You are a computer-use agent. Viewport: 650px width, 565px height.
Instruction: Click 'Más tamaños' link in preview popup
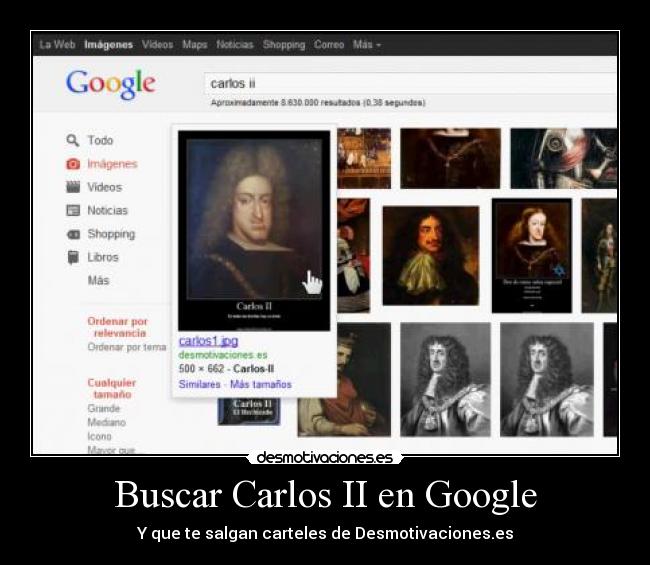click(x=261, y=384)
